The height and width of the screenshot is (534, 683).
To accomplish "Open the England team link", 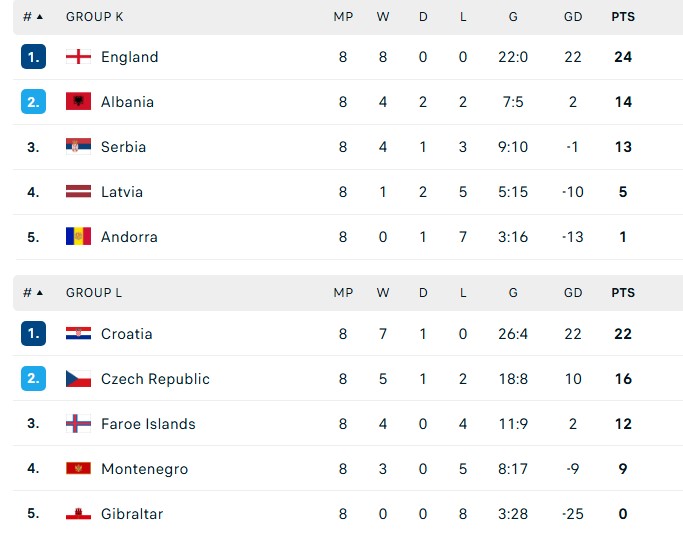I will pyautogui.click(x=129, y=57).
